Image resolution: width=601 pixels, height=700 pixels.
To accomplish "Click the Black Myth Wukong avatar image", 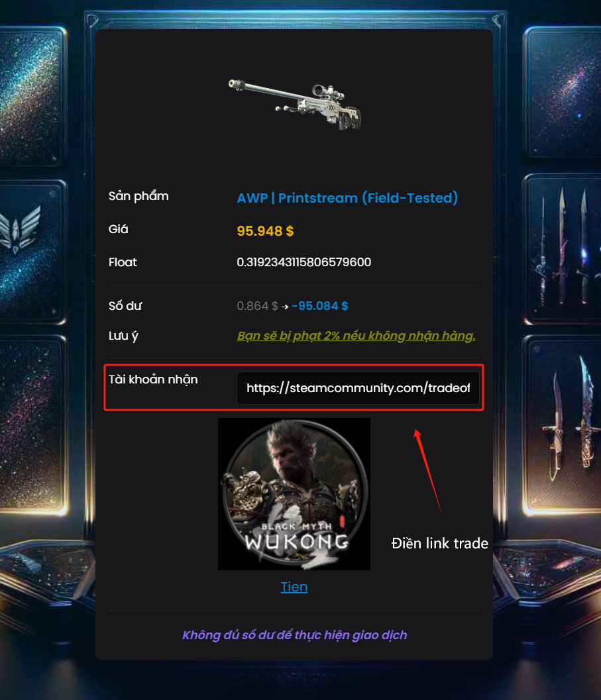I will point(294,494).
